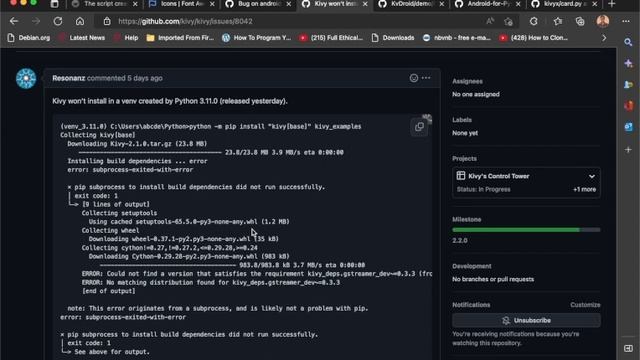Add a sidebar app with plus
Viewport: 640px width, 360px height.
click(629, 150)
